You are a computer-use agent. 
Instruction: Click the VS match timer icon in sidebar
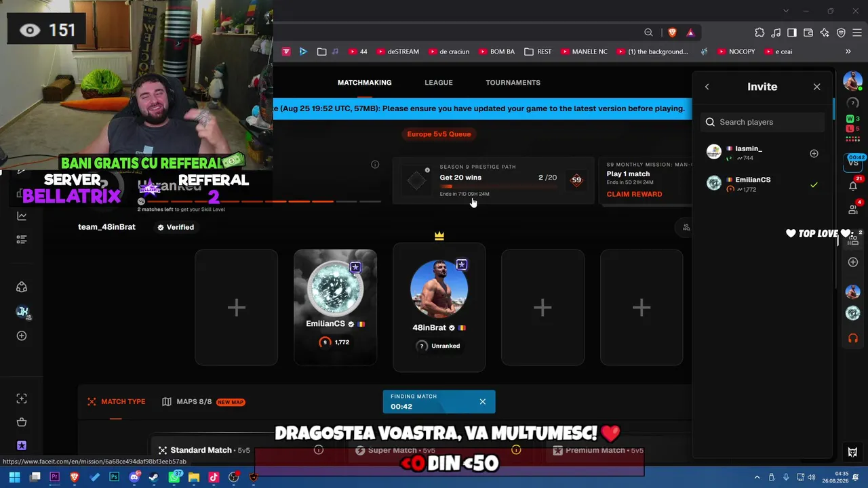(853, 162)
